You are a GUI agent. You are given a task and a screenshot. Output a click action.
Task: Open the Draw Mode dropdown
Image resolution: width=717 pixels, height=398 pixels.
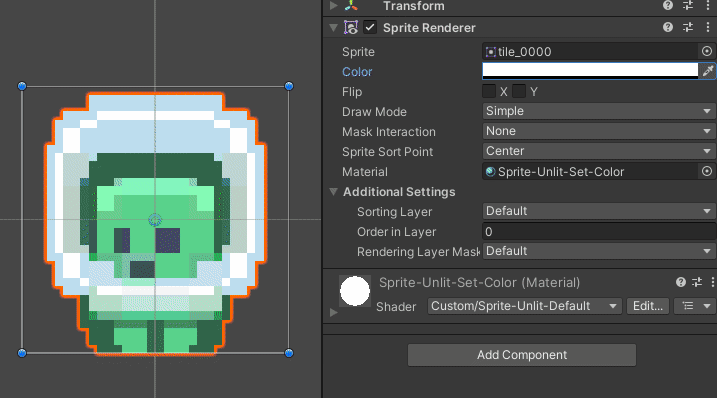[x=599, y=111]
